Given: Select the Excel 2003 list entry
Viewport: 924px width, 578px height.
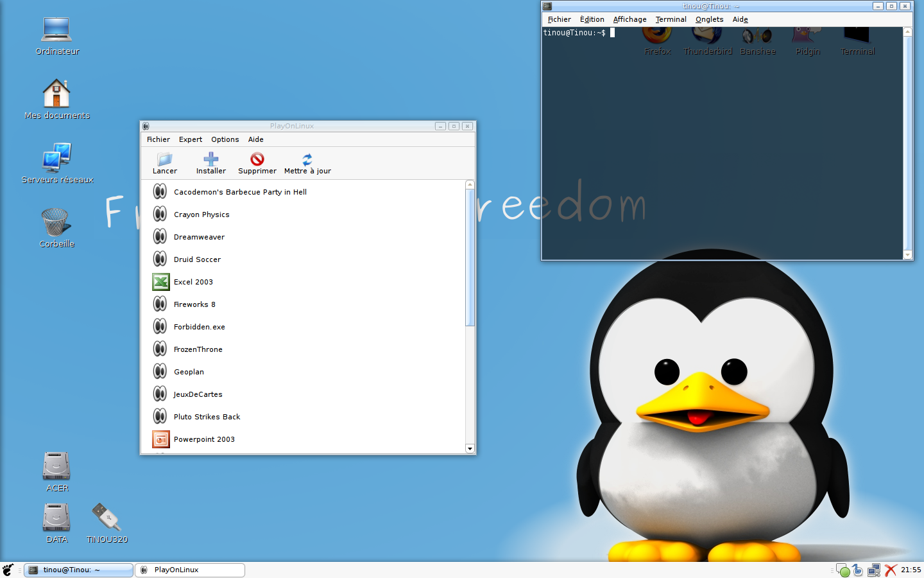Looking at the screenshot, I should [x=193, y=282].
